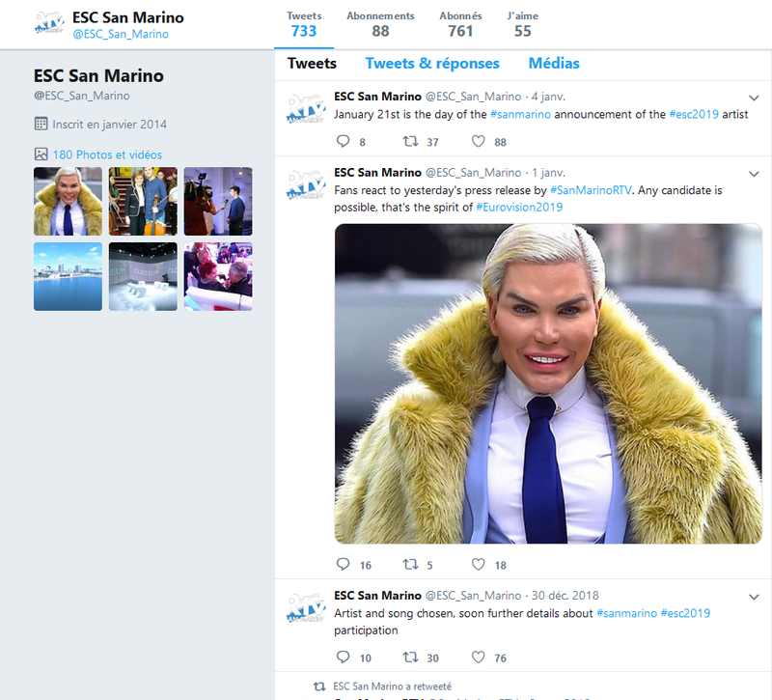Open the Tweets 733 counter
The image size is (772, 700).
tap(304, 25)
